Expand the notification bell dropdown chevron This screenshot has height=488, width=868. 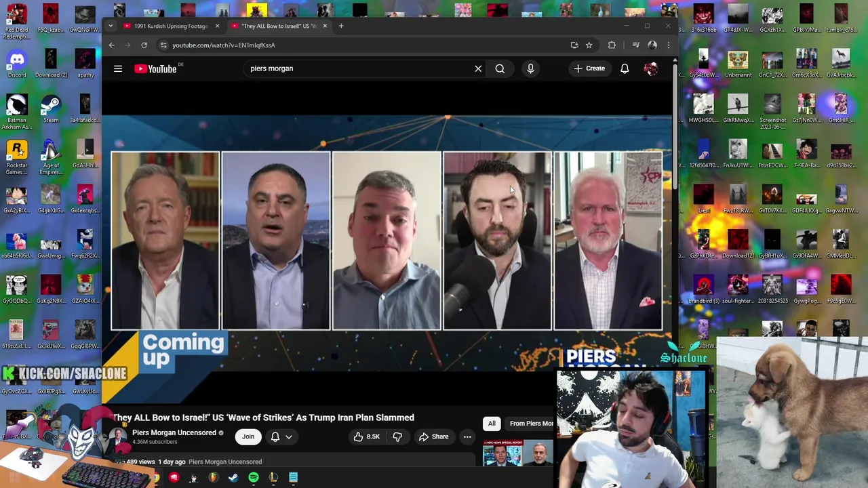point(289,437)
